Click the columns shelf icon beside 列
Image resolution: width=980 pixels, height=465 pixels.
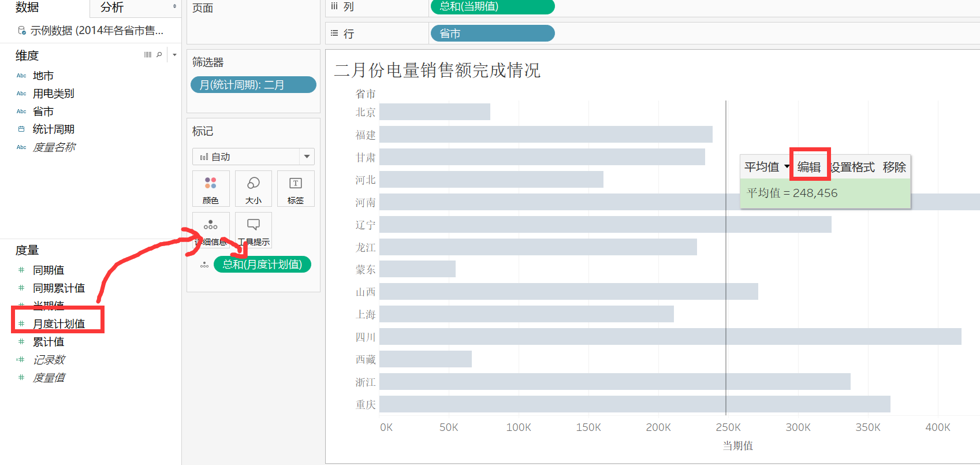pyautogui.click(x=334, y=6)
